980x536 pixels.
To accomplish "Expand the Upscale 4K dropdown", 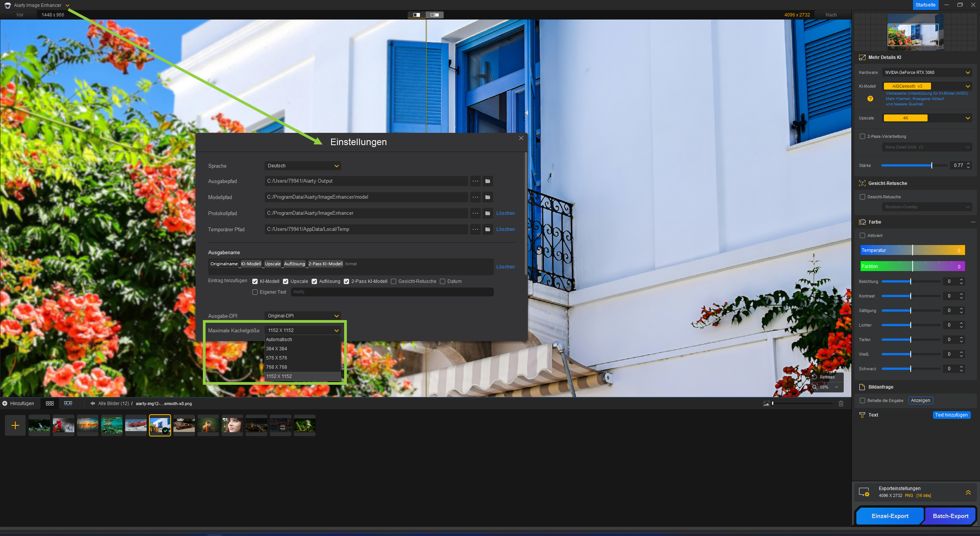I will pyautogui.click(x=927, y=118).
